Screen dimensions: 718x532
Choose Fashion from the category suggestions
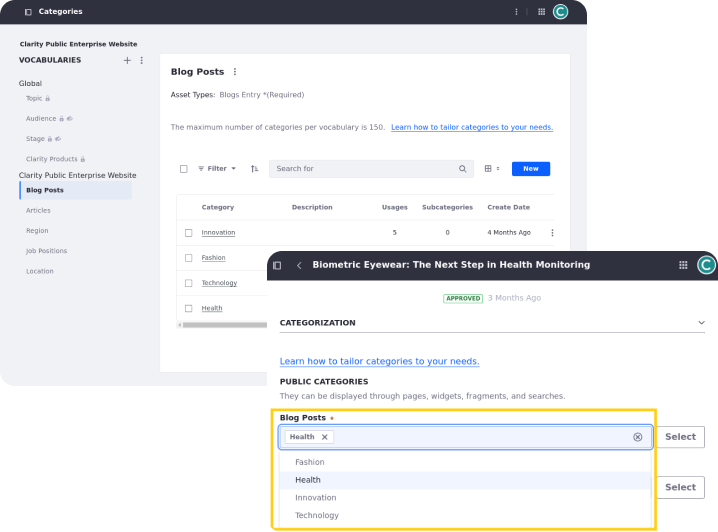(310, 462)
